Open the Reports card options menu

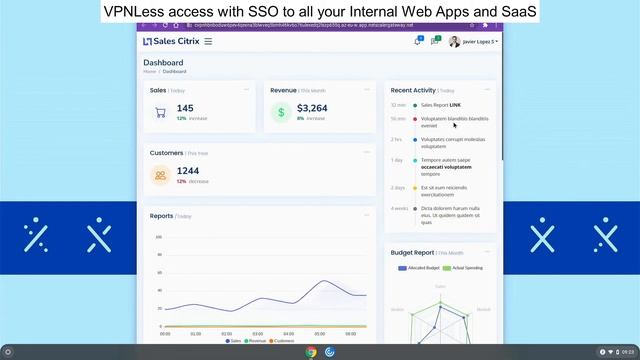(x=367, y=215)
